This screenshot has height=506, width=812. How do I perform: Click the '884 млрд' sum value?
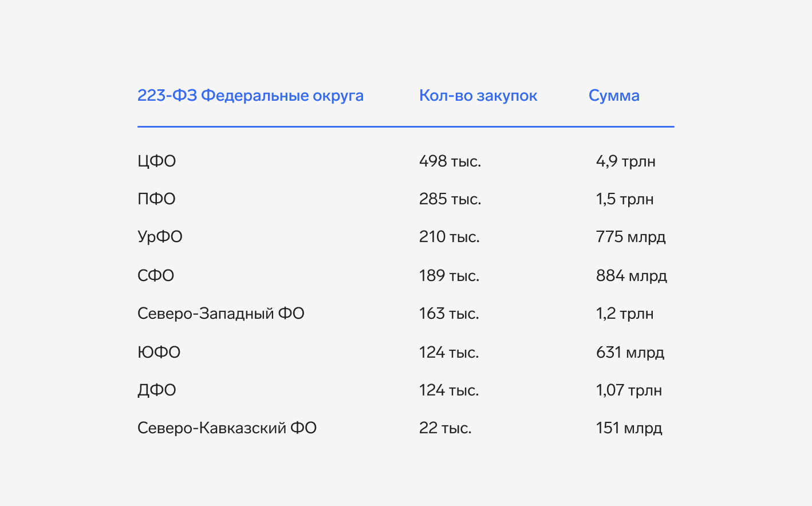632,276
